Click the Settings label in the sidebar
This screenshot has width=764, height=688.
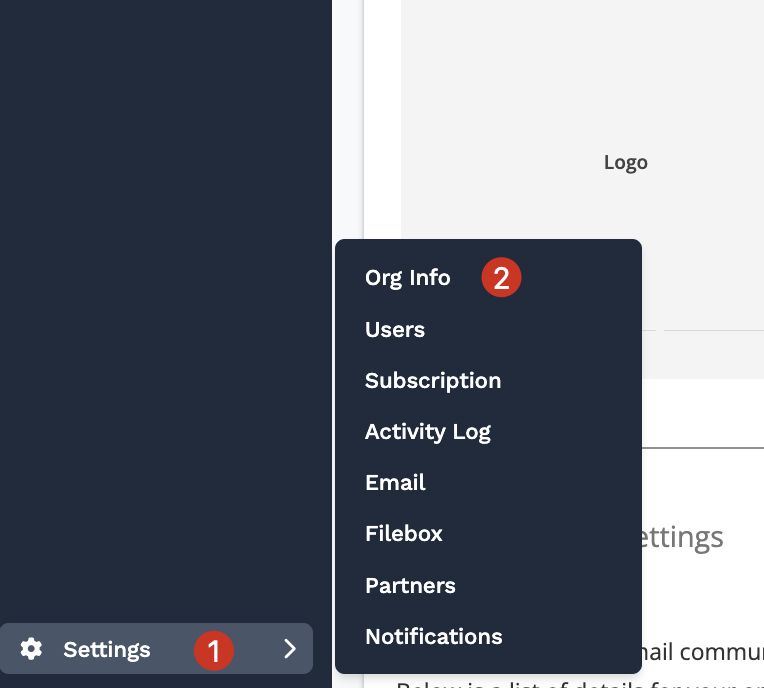(x=106, y=650)
